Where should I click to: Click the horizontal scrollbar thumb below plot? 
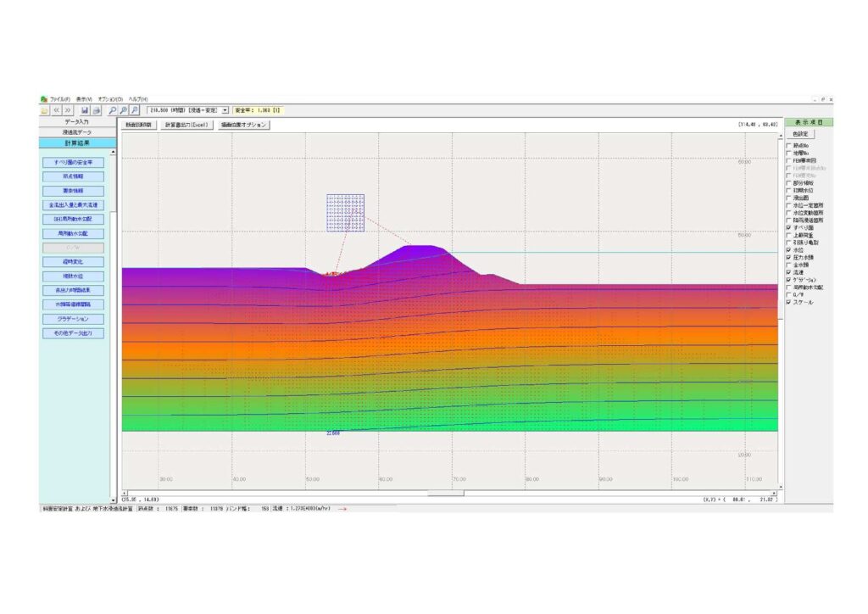[445, 493]
